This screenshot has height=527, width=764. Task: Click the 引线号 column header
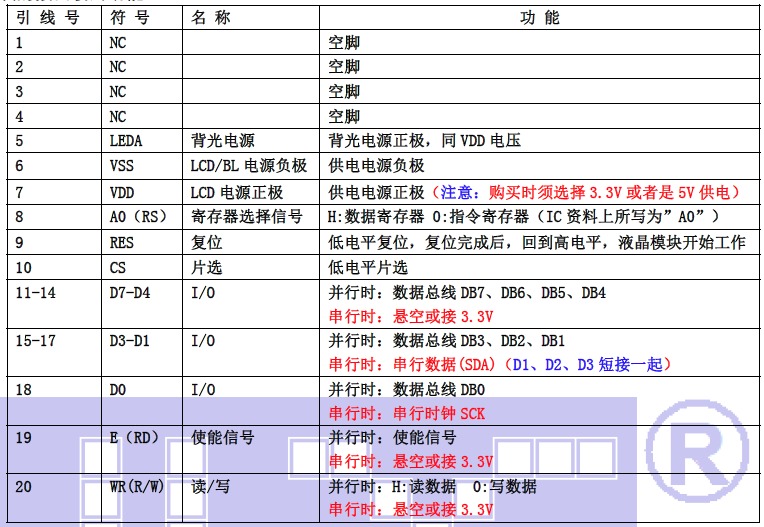[x=47, y=19]
